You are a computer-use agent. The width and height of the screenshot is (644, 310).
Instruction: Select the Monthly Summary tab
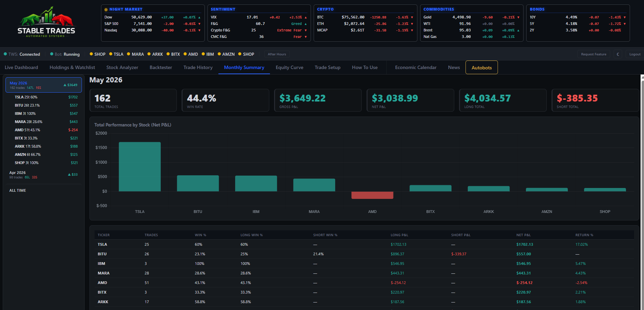tap(244, 67)
